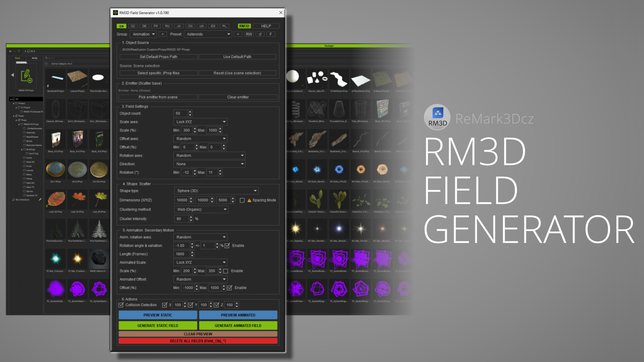The height and width of the screenshot is (362, 644).
Task: Click the Length (Frames) input field
Action: [x=182, y=254]
